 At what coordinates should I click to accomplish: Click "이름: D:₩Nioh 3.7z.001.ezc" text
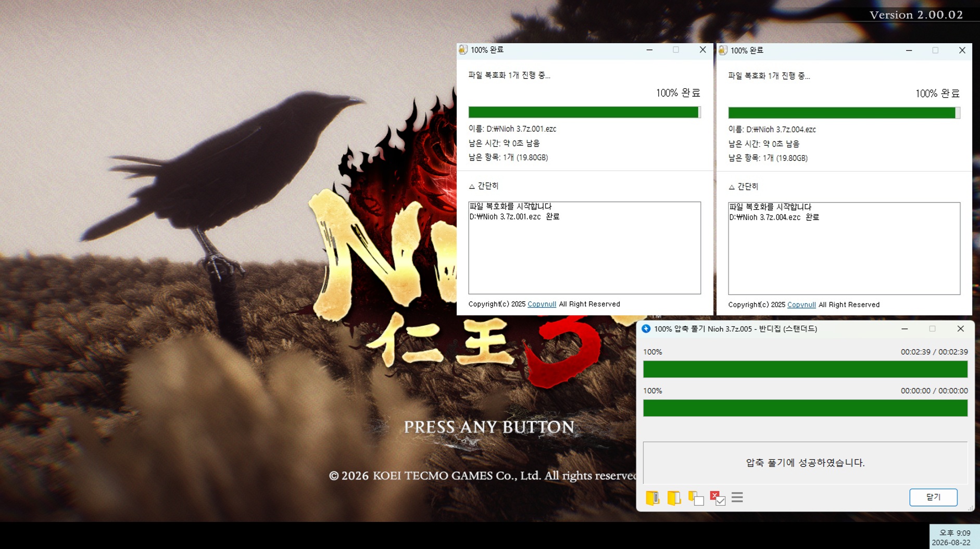512,129
